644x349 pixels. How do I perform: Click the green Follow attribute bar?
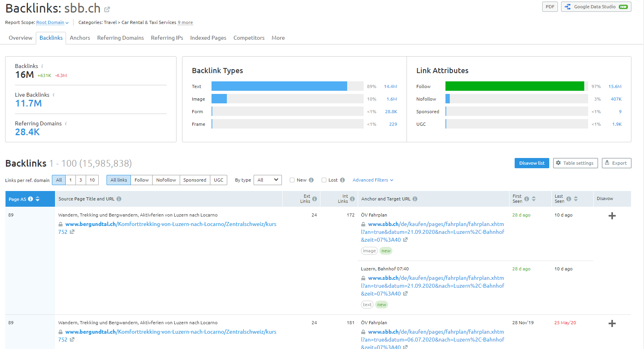pos(515,86)
